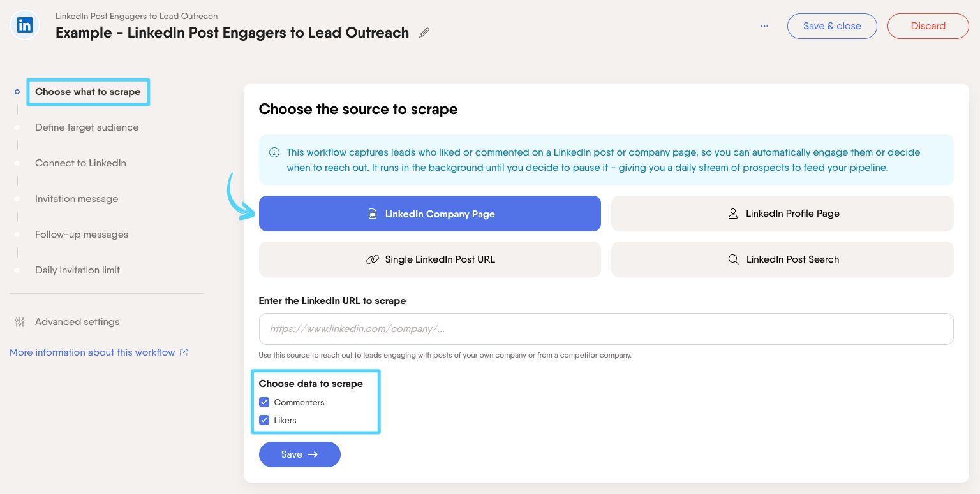Open Advanced settings
The height and width of the screenshot is (494, 980).
(x=77, y=322)
